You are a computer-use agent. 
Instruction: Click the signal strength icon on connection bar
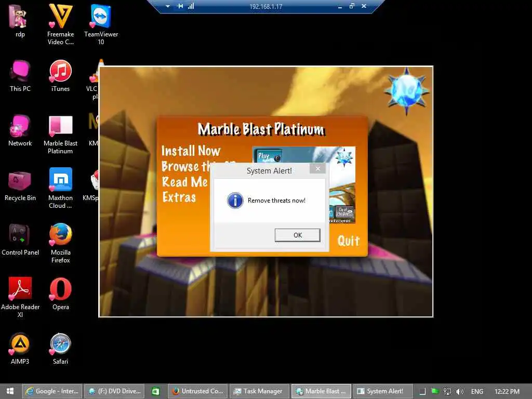click(x=191, y=6)
